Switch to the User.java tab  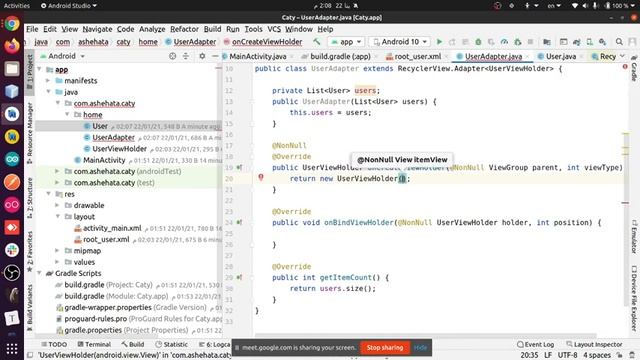[561, 56]
